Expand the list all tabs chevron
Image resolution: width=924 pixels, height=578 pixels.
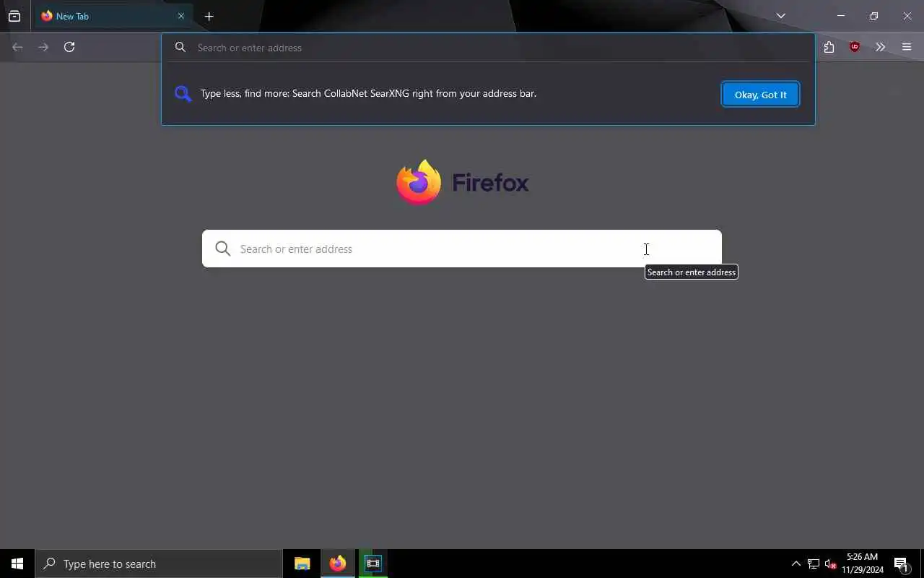tap(781, 16)
